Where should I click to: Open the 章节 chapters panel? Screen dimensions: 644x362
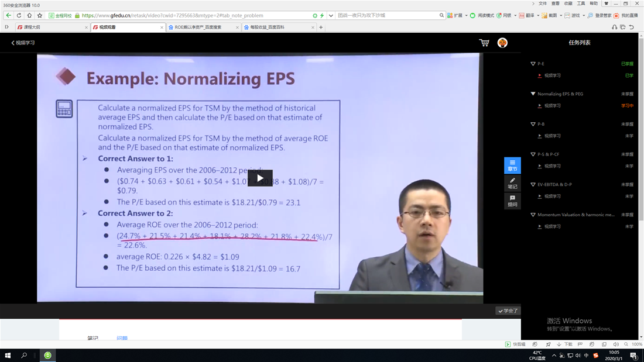click(x=512, y=166)
